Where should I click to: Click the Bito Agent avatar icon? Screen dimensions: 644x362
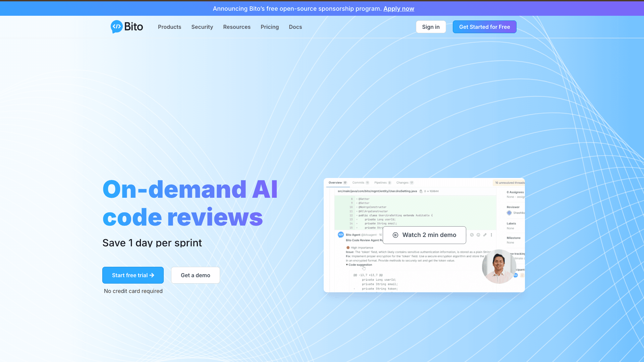point(340,235)
